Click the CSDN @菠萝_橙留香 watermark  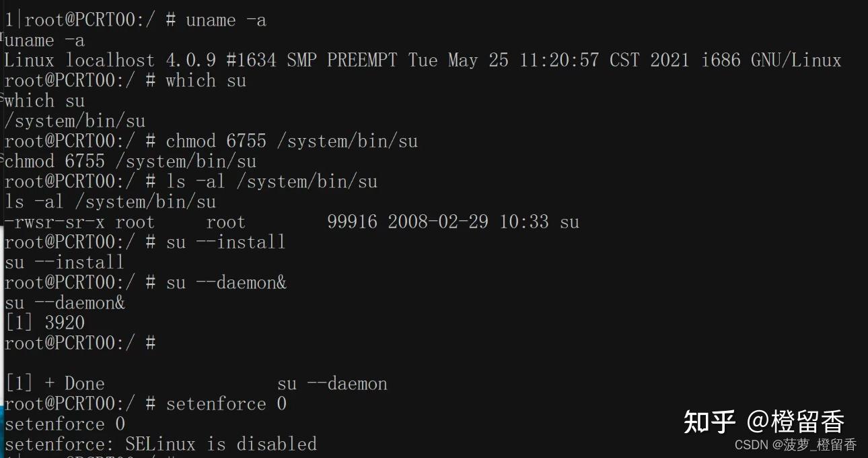[795, 445]
